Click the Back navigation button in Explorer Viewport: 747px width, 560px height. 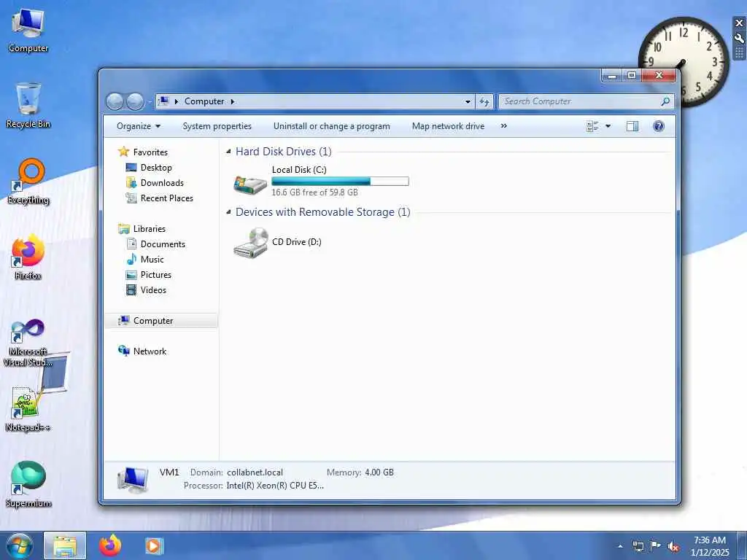[x=115, y=101]
